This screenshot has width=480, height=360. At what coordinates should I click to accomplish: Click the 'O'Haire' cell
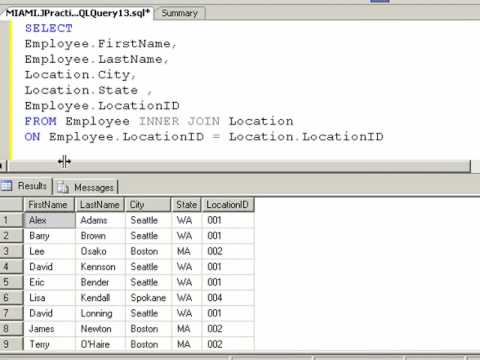100,344
